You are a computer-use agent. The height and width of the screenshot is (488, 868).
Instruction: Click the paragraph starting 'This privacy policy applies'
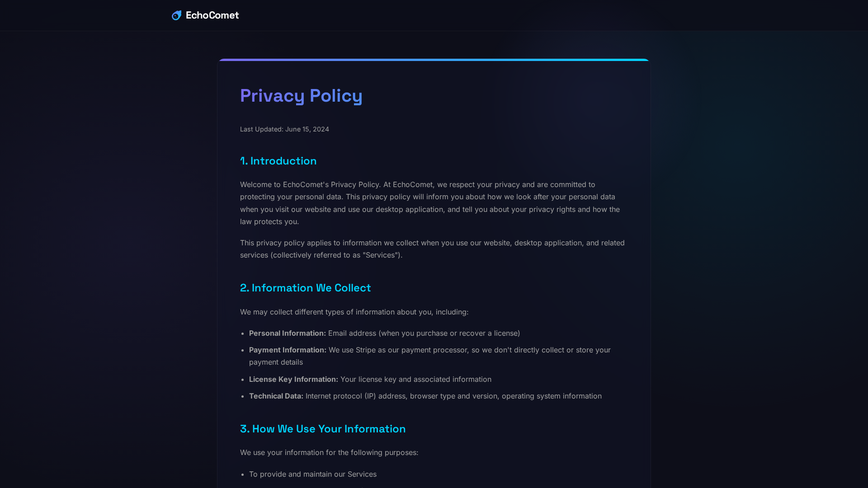pos(432,249)
